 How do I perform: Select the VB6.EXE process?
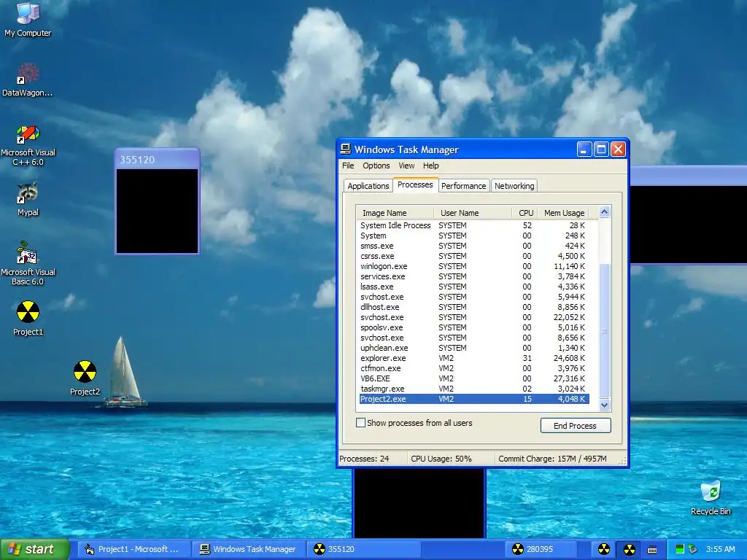click(x=473, y=378)
